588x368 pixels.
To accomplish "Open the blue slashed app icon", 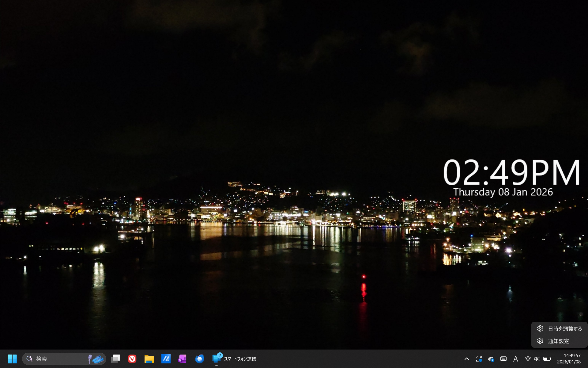I will [x=166, y=359].
